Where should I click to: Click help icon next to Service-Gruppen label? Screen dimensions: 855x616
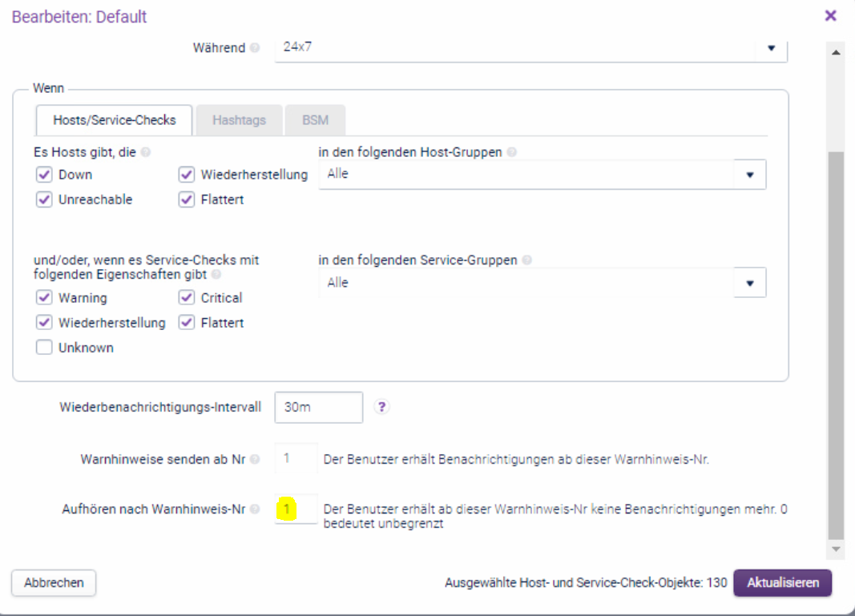coord(526,260)
